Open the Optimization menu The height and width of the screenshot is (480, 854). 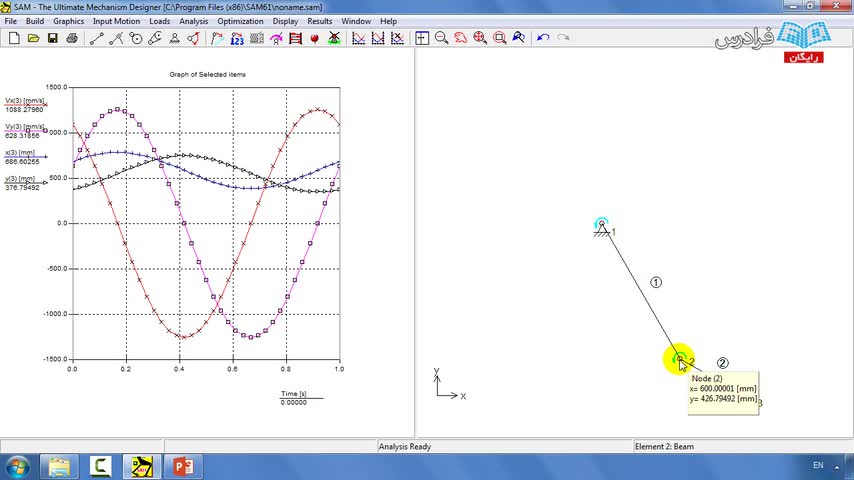[240, 21]
